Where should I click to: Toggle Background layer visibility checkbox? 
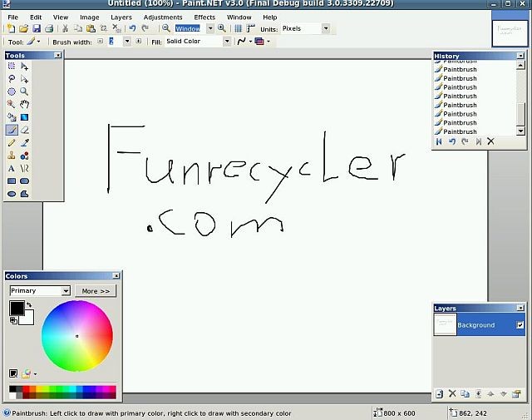[x=520, y=325]
